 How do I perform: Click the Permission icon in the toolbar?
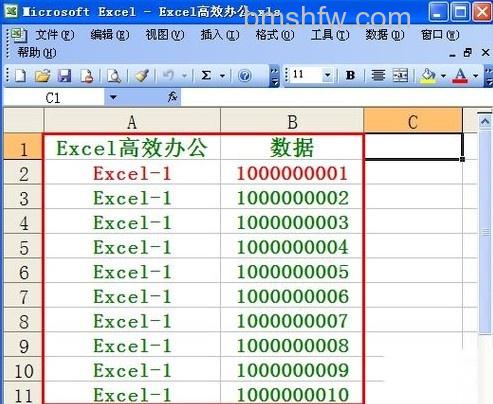coord(87,76)
